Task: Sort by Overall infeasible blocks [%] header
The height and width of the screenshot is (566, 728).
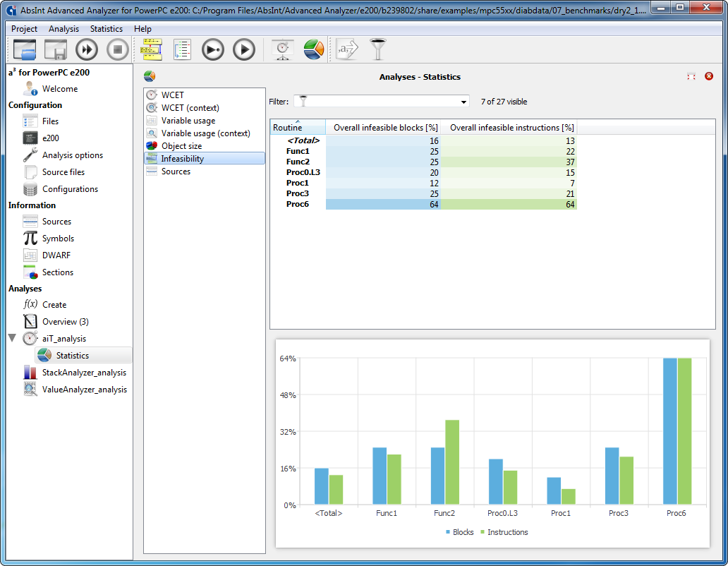Action: pos(384,127)
